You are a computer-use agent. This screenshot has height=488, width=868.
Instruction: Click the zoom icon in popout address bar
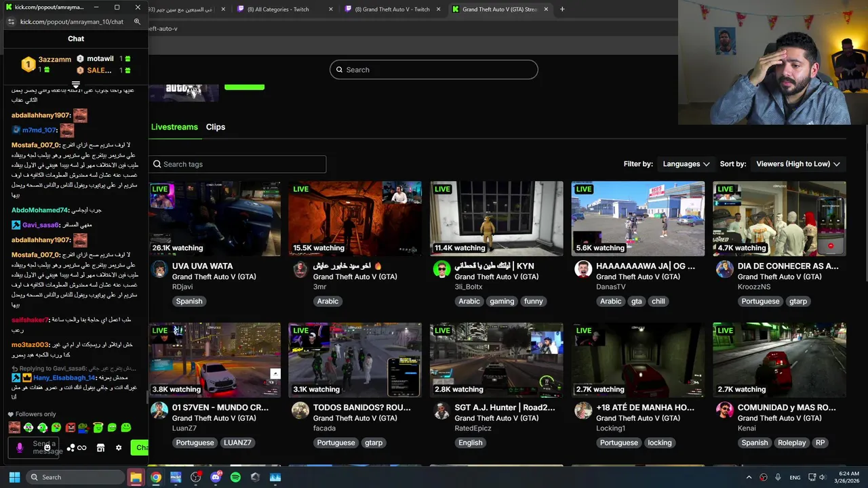tap(137, 22)
